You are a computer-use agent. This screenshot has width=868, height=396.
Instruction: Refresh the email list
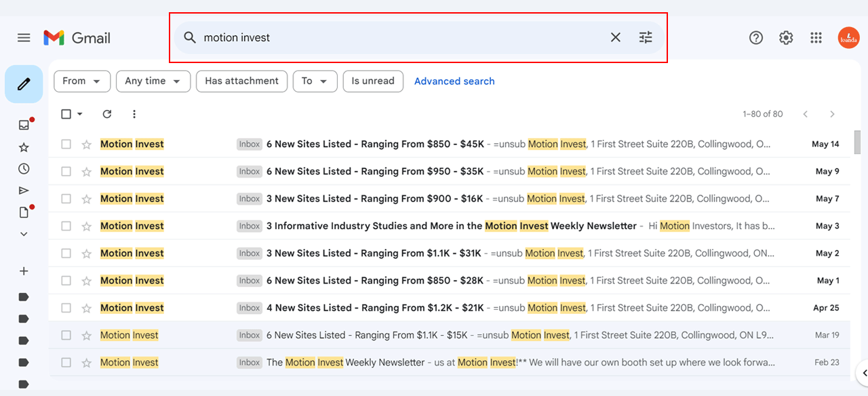(x=106, y=114)
